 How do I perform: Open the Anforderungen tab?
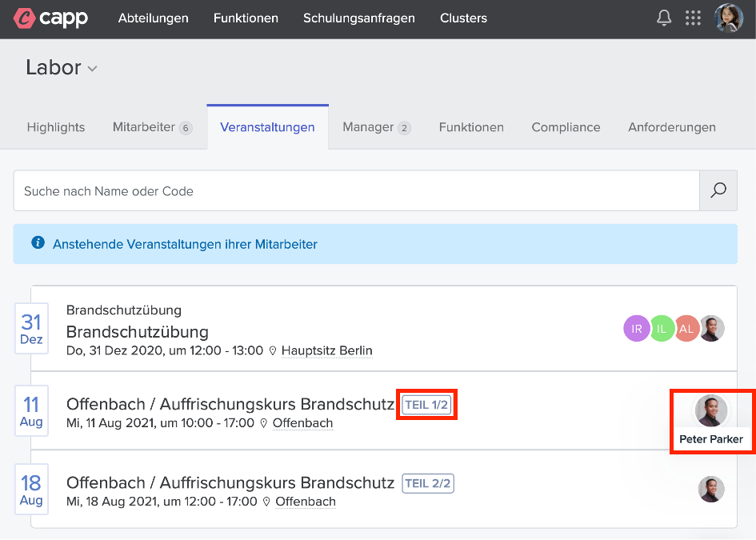tap(672, 127)
